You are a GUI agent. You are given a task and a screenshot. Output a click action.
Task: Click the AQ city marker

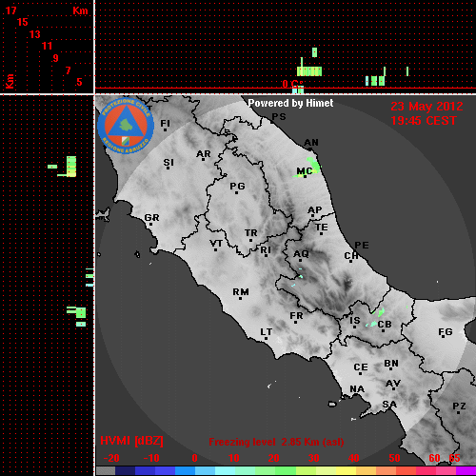click(301, 260)
